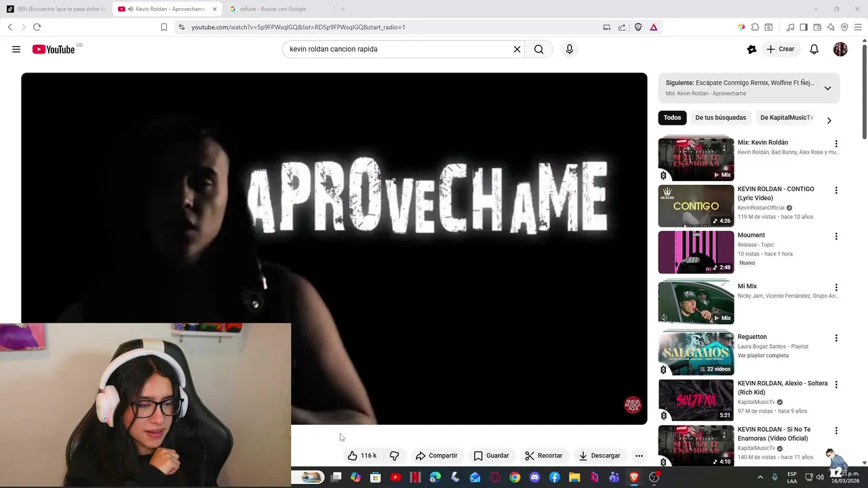
Task: Open the playlist music note icon in toolbar
Action: click(790, 27)
